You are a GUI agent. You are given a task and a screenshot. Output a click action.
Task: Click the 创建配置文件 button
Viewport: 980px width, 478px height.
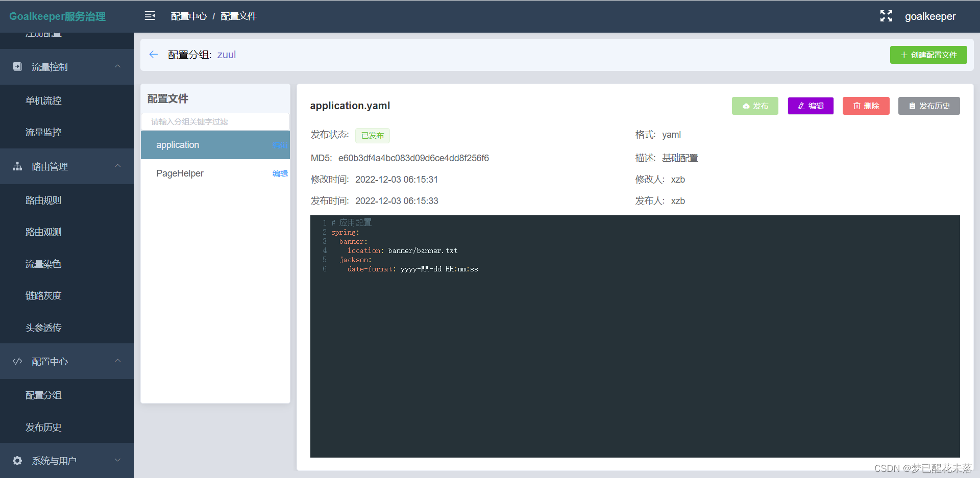[x=928, y=55]
